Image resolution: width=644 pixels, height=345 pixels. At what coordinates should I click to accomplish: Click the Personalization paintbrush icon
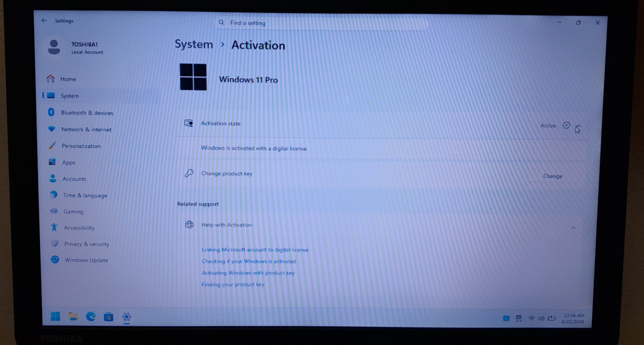(52, 146)
